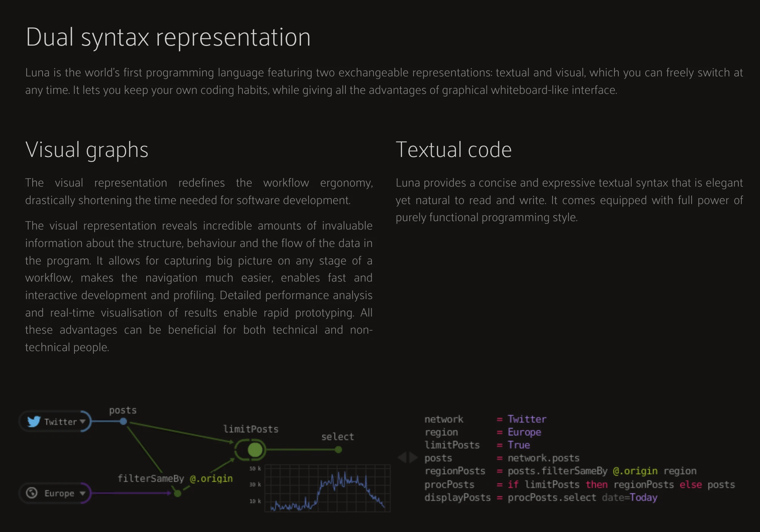This screenshot has width=760, height=532.
Task: Expand the Europe dropdown arrow
Action: click(82, 493)
